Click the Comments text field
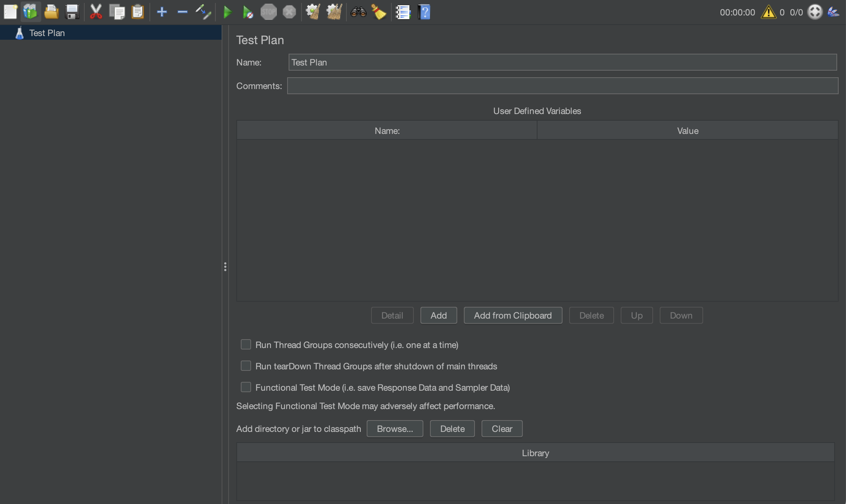Screen dimensions: 846x504 562,86
